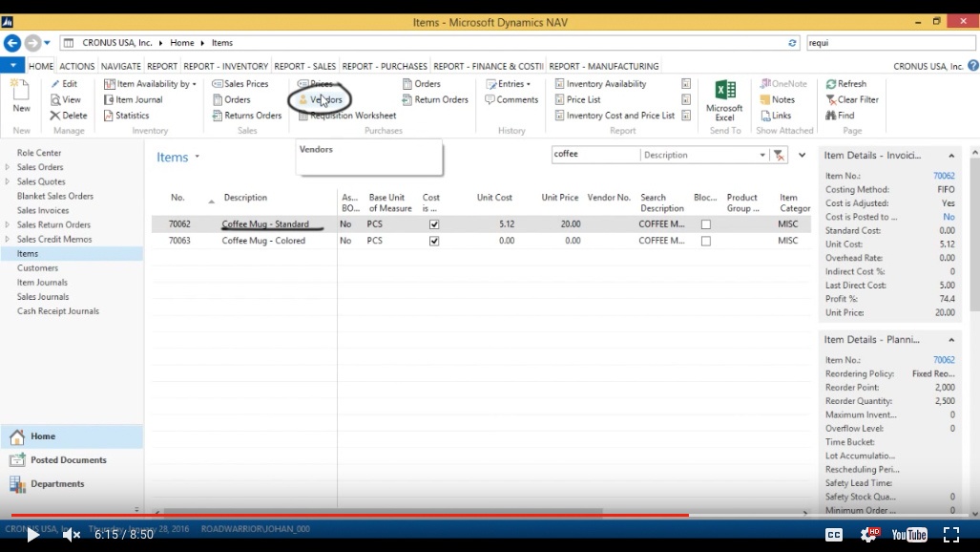
Task: Collapse Item Details - Invoicing factbox
Action: [x=951, y=156]
